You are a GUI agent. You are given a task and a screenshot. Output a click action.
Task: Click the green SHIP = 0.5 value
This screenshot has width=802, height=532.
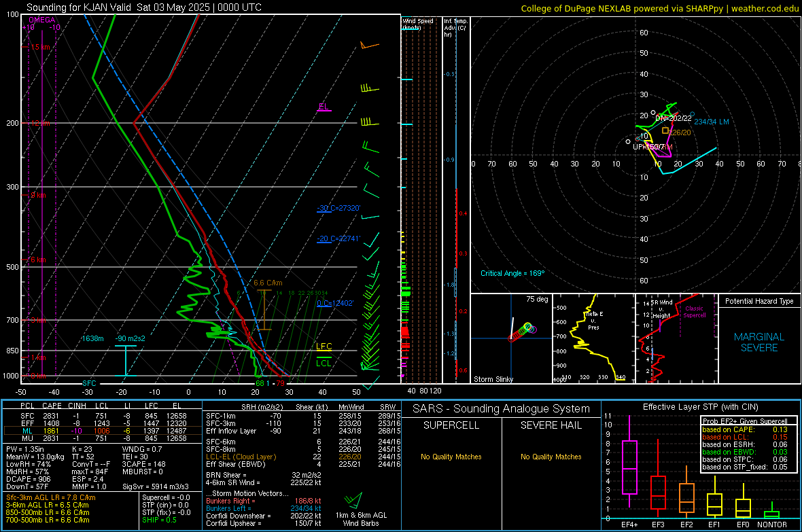(159, 520)
